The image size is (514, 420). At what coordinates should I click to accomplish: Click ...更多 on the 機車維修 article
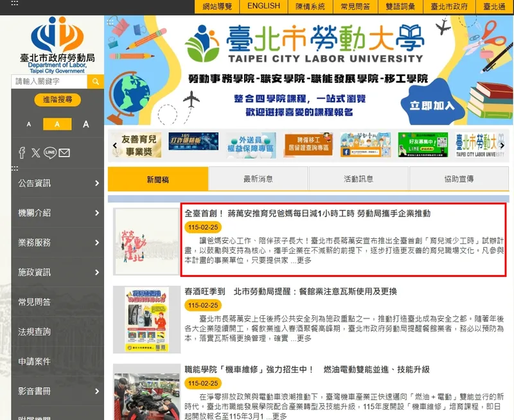[276, 416]
